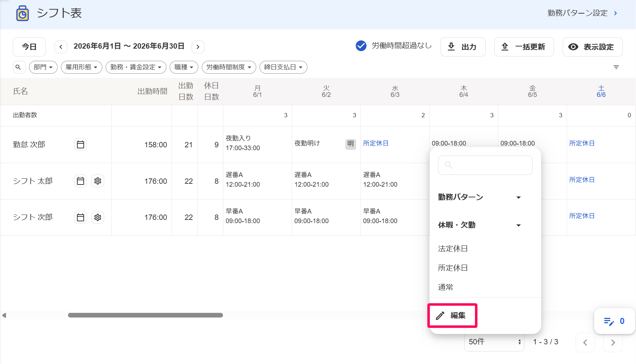Click the 土 6/6 column header
636x364 pixels.
(601, 92)
